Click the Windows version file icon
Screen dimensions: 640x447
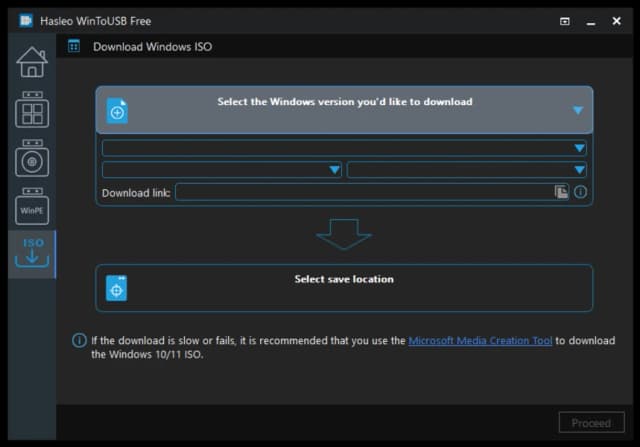[x=117, y=111]
